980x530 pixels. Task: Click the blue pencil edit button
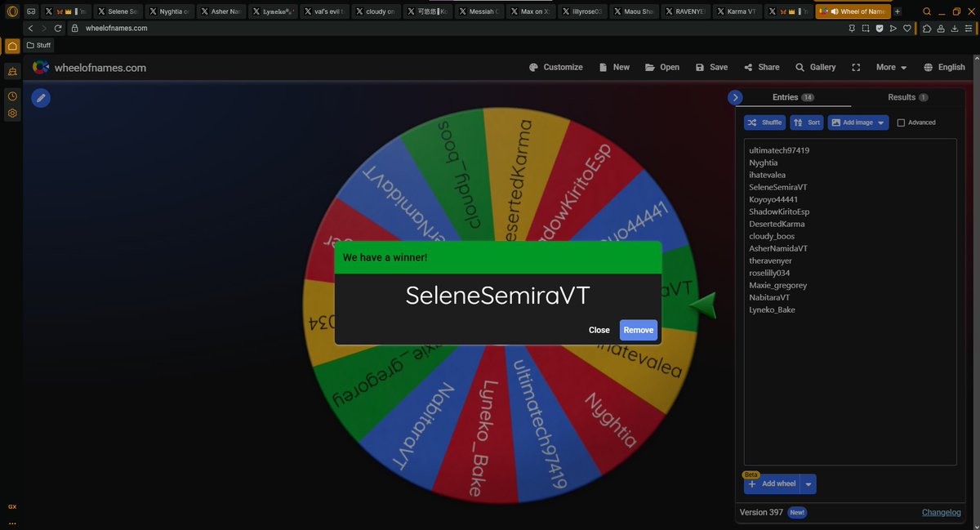coord(41,98)
